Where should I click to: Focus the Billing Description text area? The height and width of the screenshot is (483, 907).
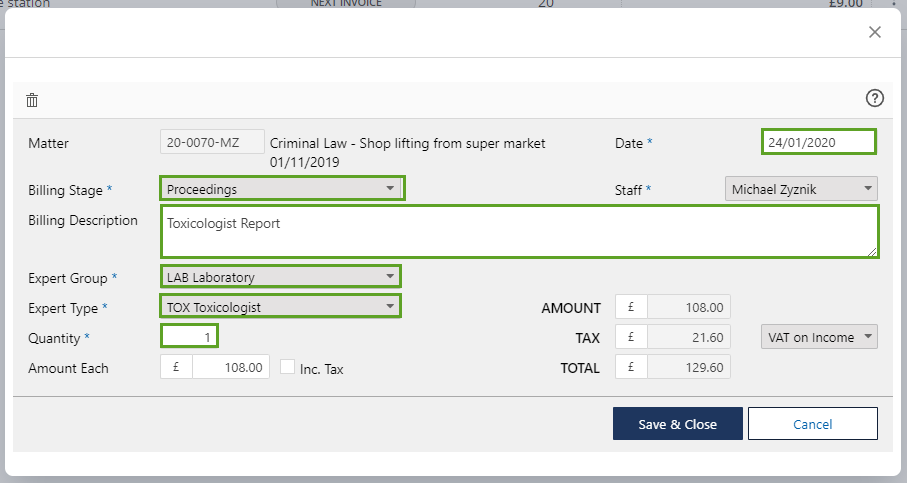518,232
